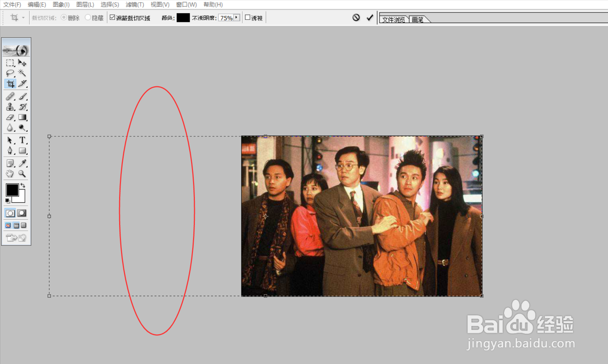
Task: Click the crop box bottom-right handle
Action: [482, 296]
